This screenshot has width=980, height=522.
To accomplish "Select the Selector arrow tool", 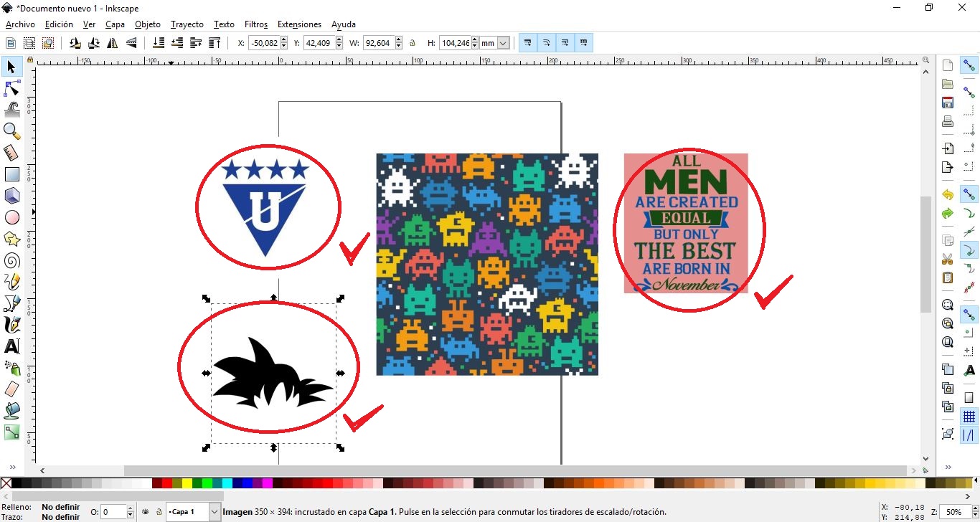I will (11, 67).
